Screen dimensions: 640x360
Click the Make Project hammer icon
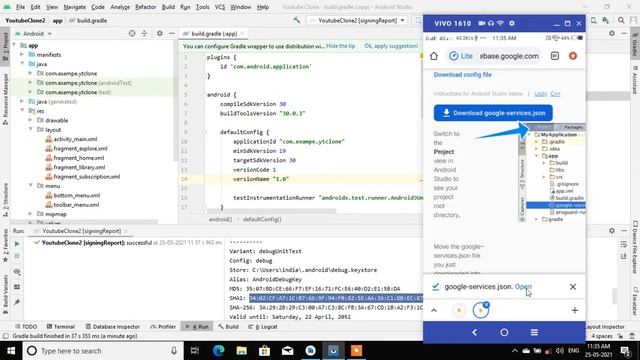coord(296,20)
